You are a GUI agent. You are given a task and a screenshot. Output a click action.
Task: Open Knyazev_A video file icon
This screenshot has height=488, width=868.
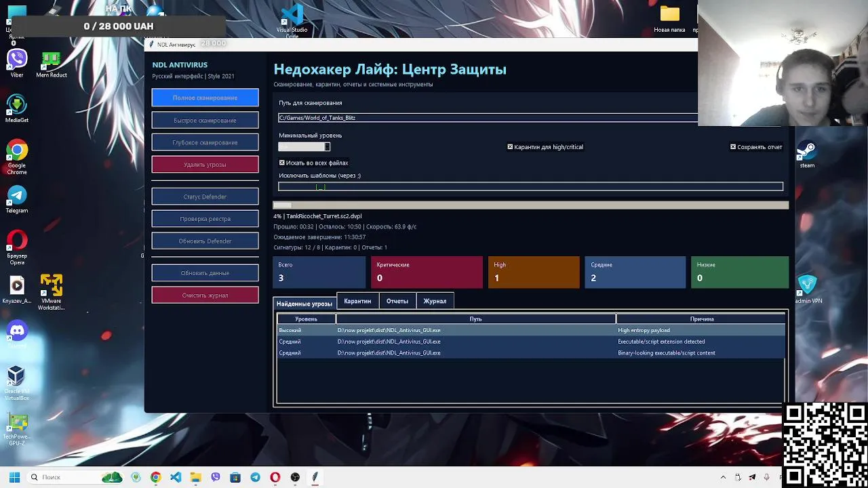click(x=17, y=289)
